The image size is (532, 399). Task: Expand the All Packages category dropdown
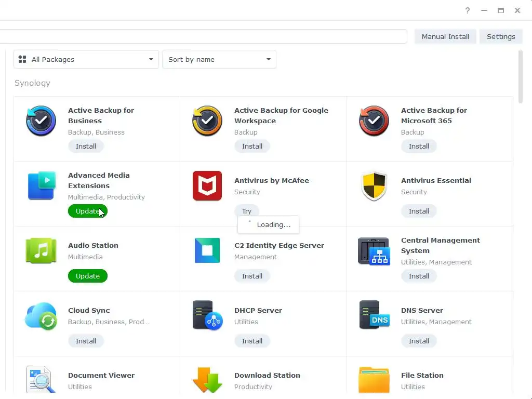tap(86, 59)
